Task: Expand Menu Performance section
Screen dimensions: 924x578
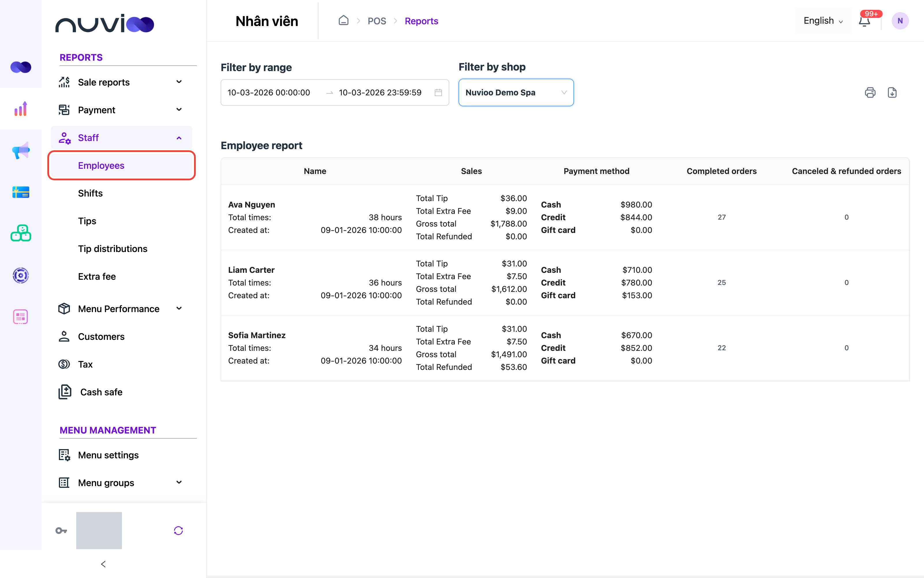Action: tap(121, 308)
